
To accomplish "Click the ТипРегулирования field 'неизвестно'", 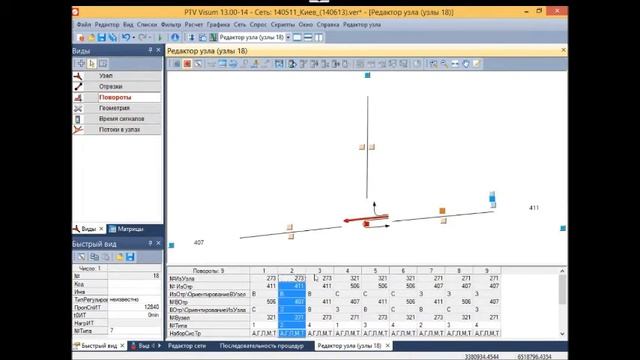I will click(x=134, y=300).
